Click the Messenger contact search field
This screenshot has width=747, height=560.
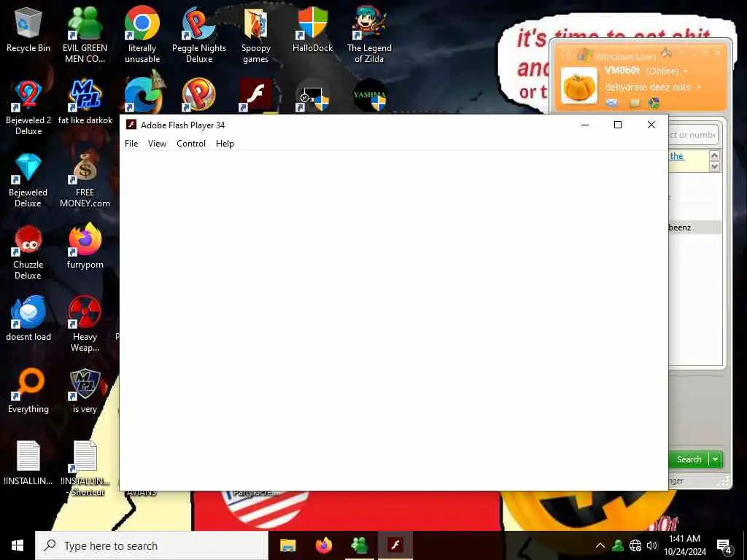pos(693,135)
